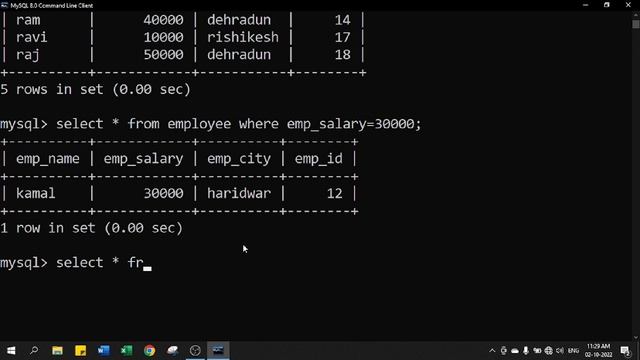Click the 'haridwar' city cell

click(239, 193)
